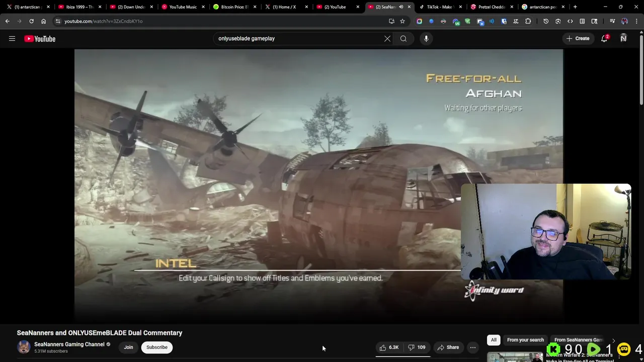Go back in browser history
This screenshot has height=362, width=644.
click(8, 21)
